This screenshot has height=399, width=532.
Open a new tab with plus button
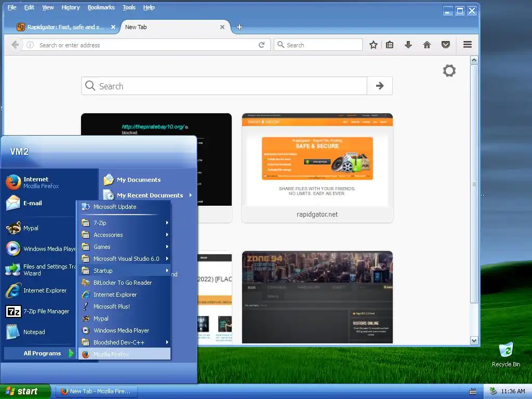click(239, 27)
